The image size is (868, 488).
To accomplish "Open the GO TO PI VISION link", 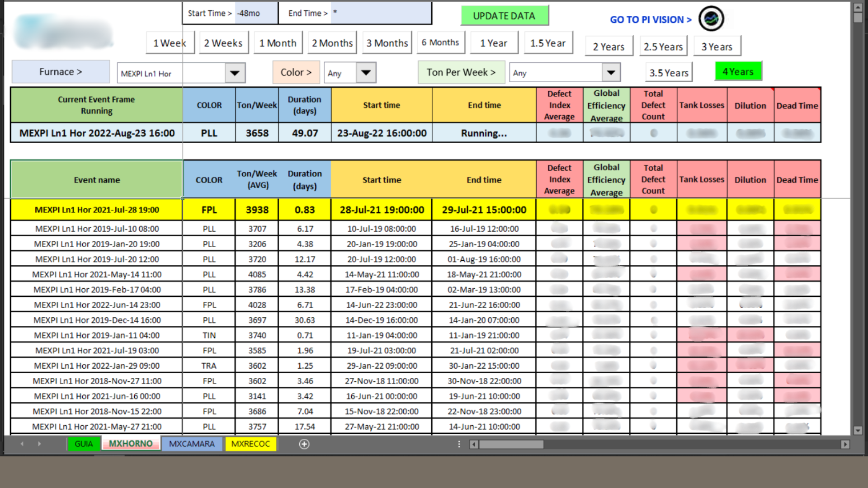I will [651, 19].
